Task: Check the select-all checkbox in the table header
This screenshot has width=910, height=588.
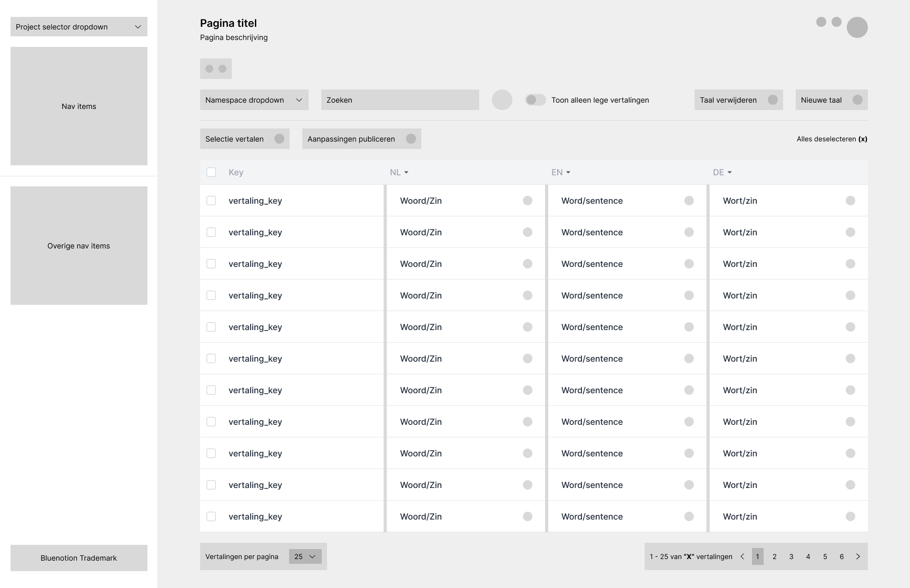Action: coord(211,172)
